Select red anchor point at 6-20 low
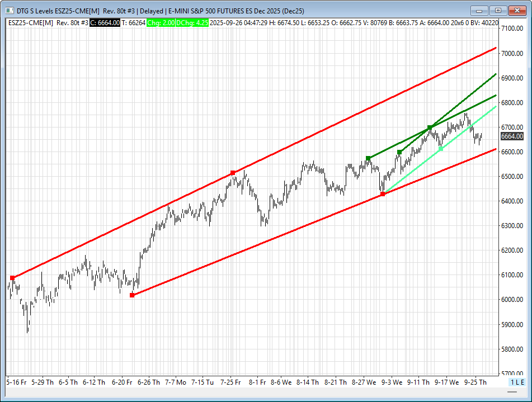This screenshot has height=402, width=532. coord(132,295)
